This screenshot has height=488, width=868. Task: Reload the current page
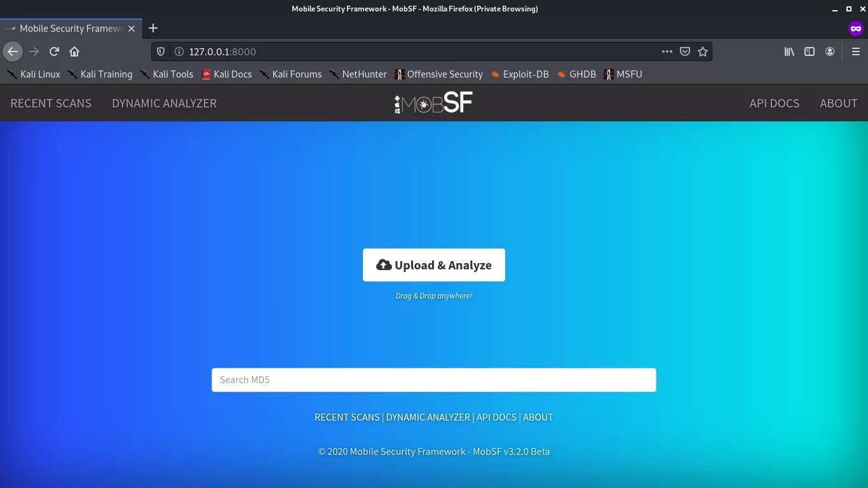54,51
